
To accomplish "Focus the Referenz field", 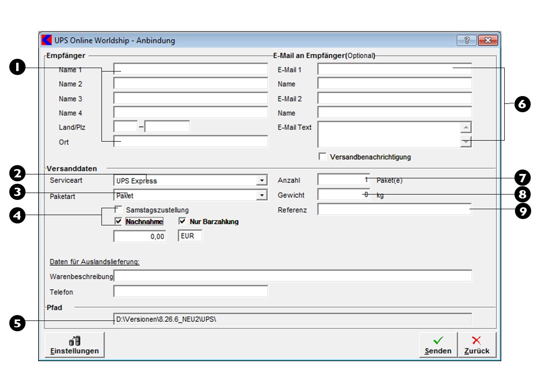I will (x=394, y=209).
